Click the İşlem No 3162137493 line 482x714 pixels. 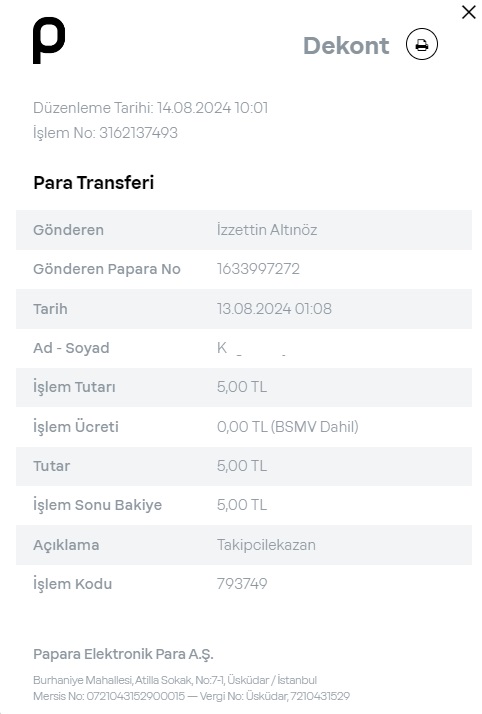click(x=105, y=133)
